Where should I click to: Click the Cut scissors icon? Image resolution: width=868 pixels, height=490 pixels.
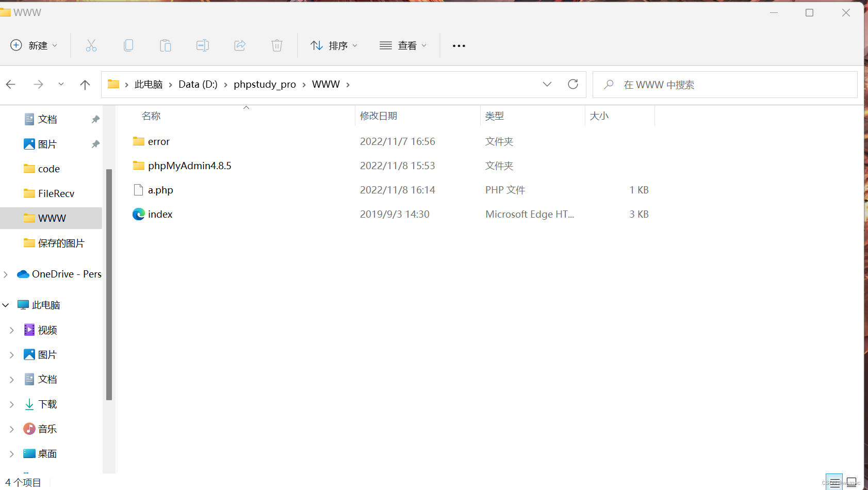tap(91, 45)
